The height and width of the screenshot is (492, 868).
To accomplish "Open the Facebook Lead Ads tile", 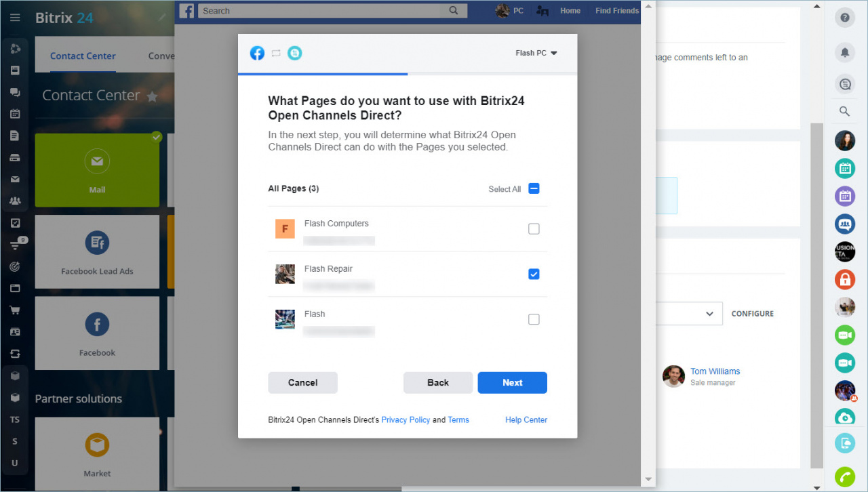I will click(x=97, y=252).
